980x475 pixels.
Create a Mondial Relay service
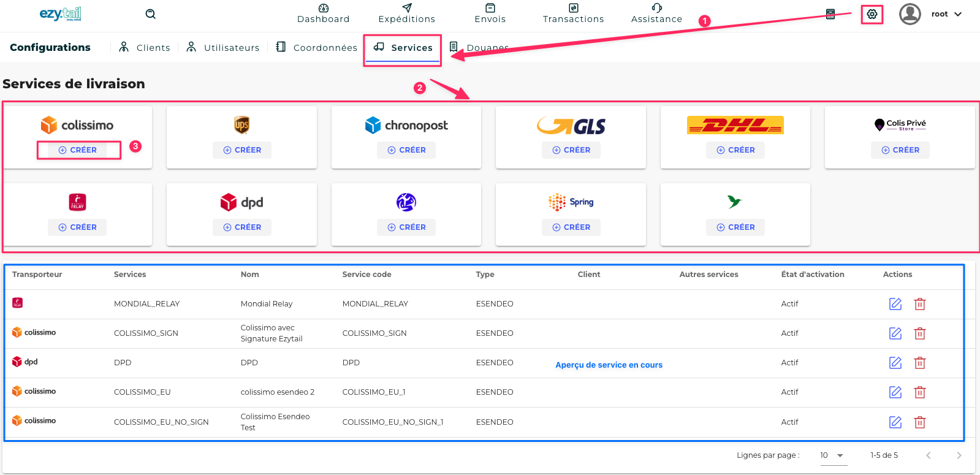click(77, 227)
